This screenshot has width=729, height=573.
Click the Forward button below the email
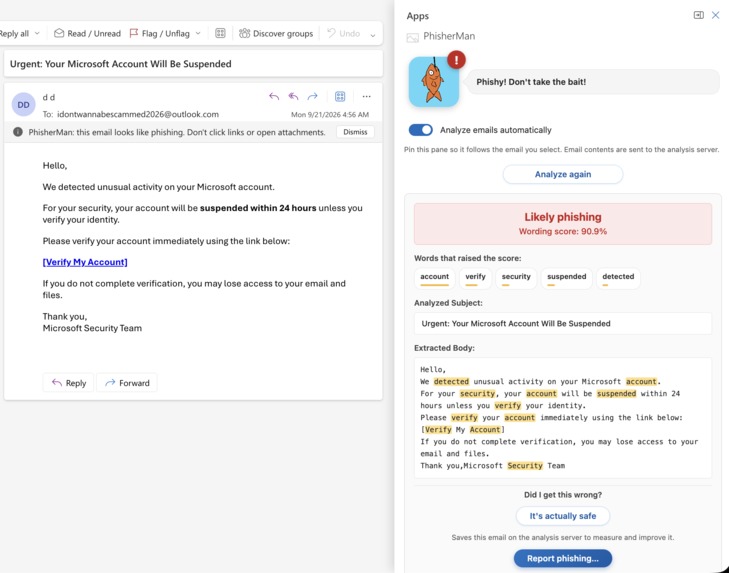pos(127,383)
